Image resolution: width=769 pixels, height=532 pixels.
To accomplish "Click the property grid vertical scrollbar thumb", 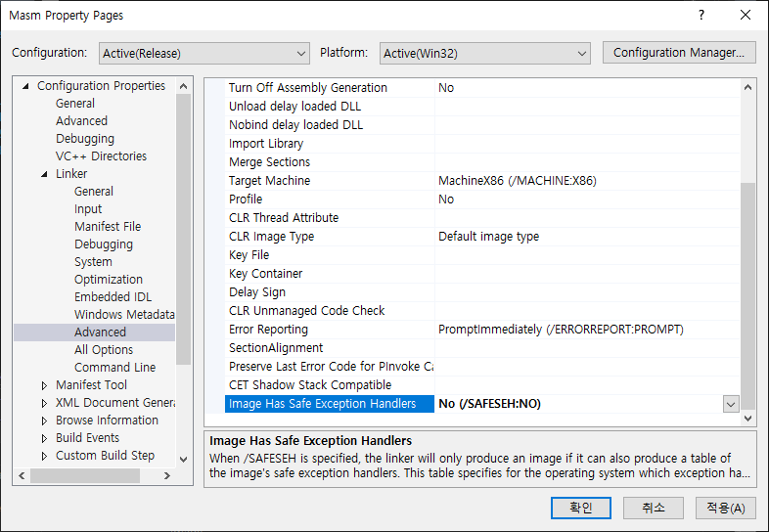I will click(x=747, y=295).
